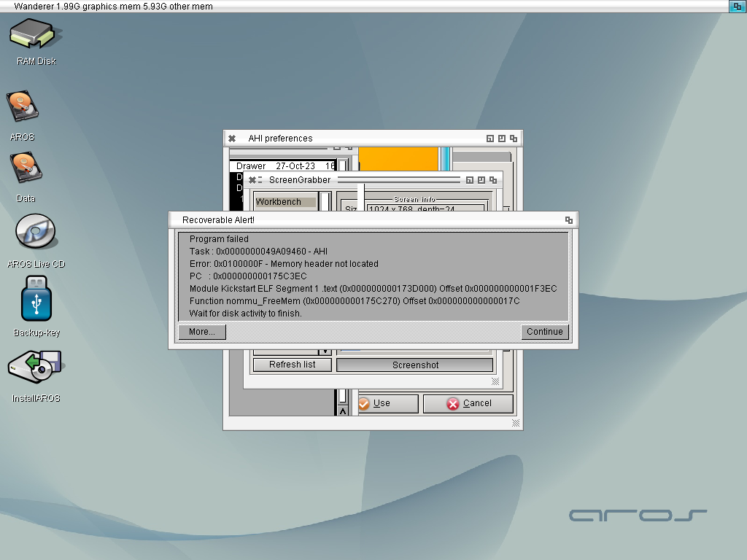
Task: Click the 'Error: 0x0100000F' line in the alert
Action: (284, 264)
